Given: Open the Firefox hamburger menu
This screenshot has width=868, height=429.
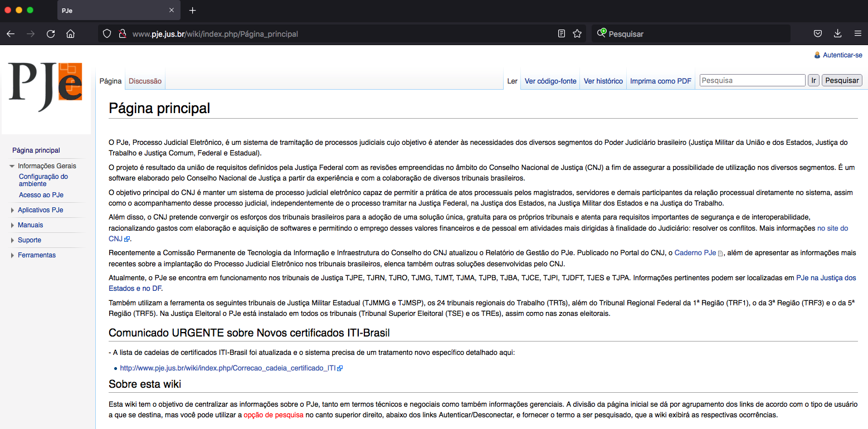Looking at the screenshot, I should pos(858,34).
